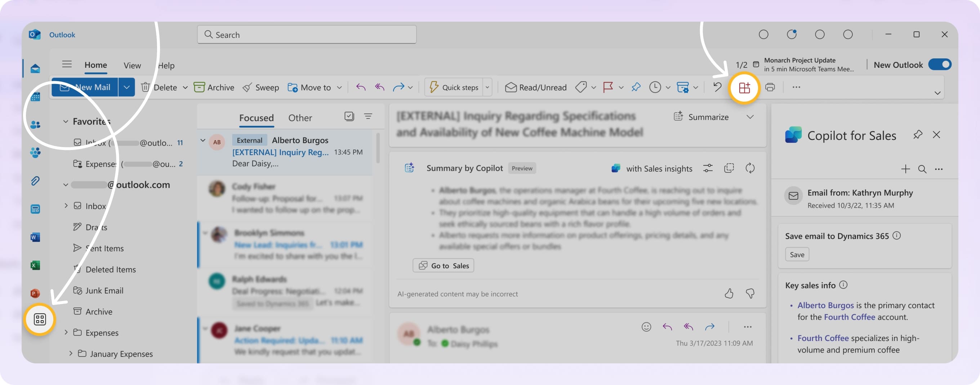Screen dimensions: 980x385
Task: Save the email to Dynamics 365
Action: 797,254
